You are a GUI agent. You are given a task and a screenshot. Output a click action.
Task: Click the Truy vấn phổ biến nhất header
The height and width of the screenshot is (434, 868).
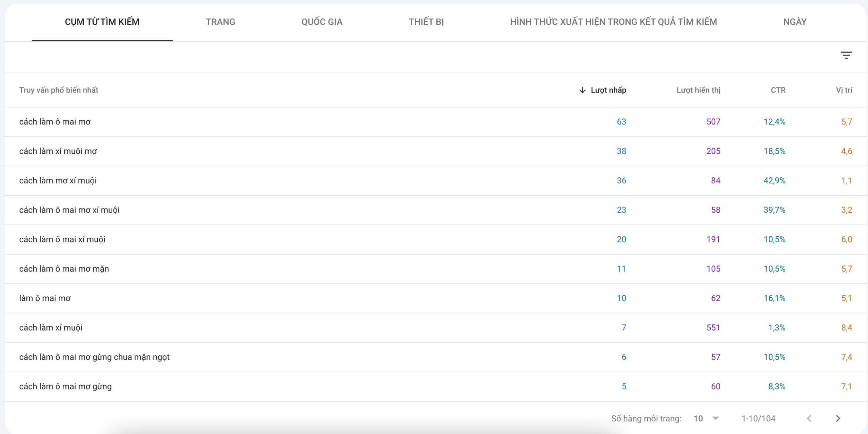click(x=59, y=90)
